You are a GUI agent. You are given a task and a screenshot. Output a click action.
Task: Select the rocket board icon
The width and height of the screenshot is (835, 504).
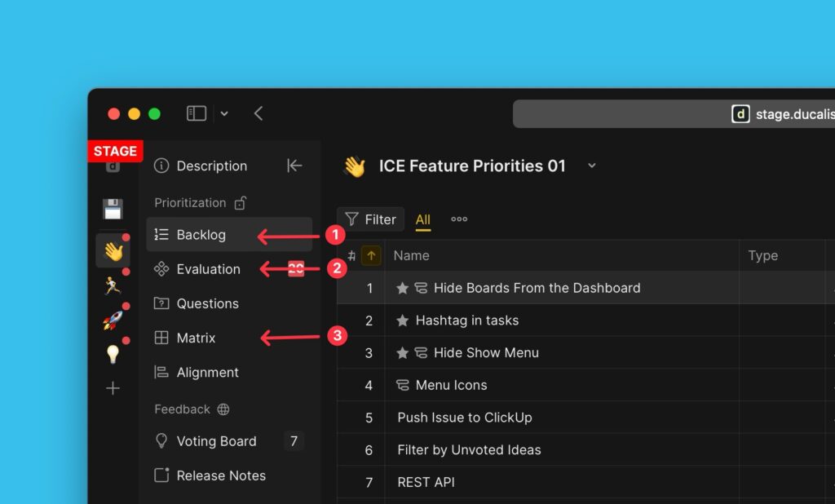point(113,320)
